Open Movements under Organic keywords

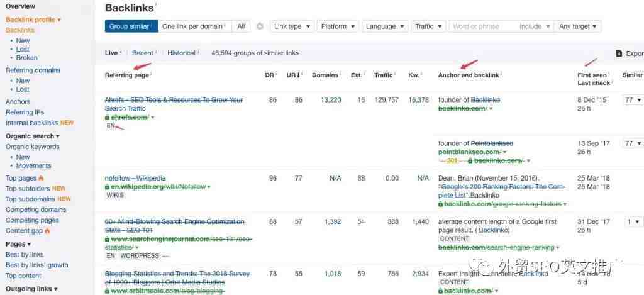34,166
